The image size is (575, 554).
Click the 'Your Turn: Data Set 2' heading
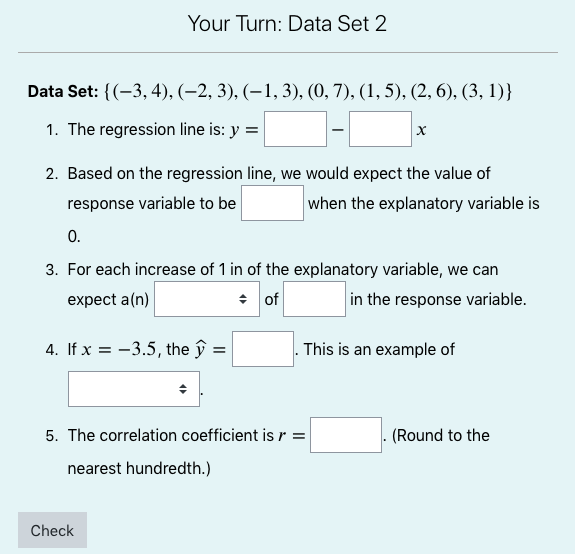click(288, 24)
